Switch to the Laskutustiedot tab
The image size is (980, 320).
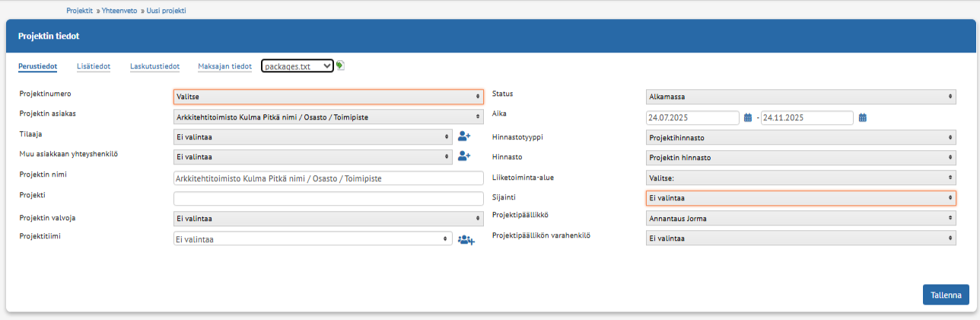(x=154, y=66)
